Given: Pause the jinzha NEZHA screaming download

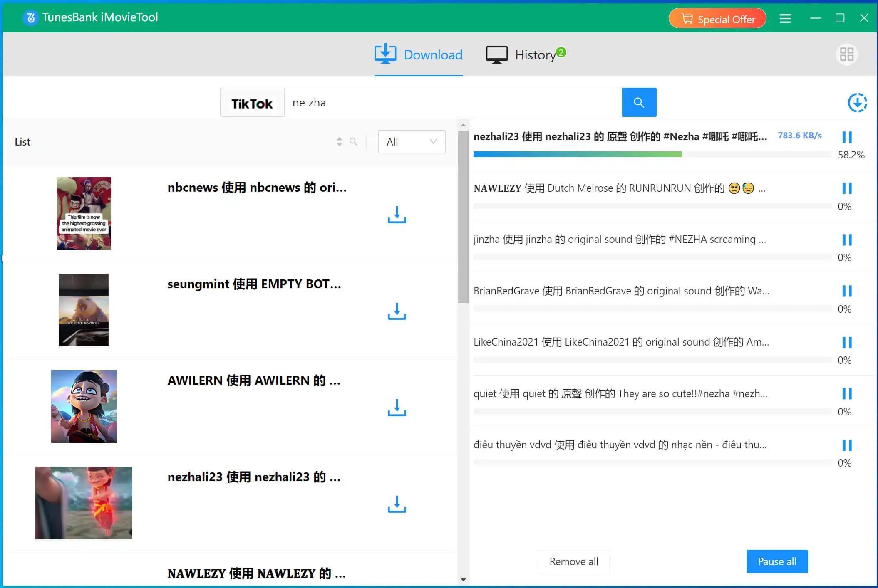Looking at the screenshot, I should (847, 240).
